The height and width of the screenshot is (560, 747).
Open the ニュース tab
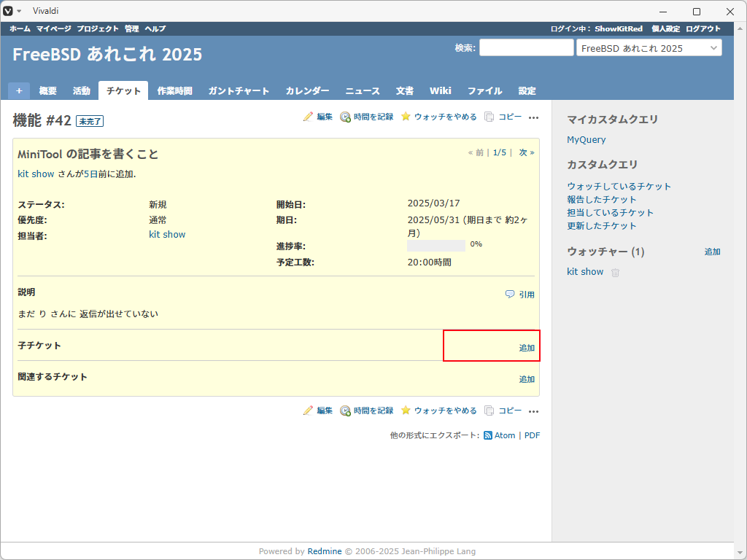363,90
